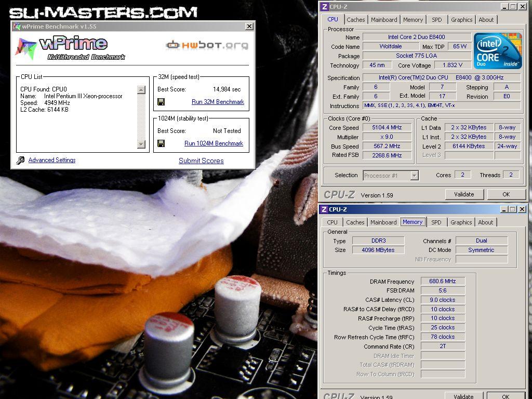
Task: Click the CPU List scroll up arrow
Action: (141, 90)
